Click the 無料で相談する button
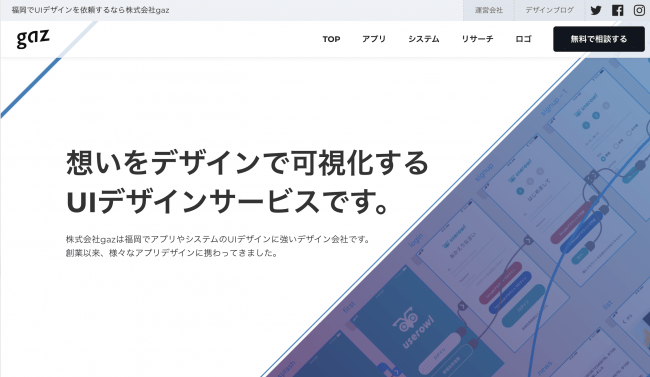This screenshot has height=377, width=650. point(599,39)
